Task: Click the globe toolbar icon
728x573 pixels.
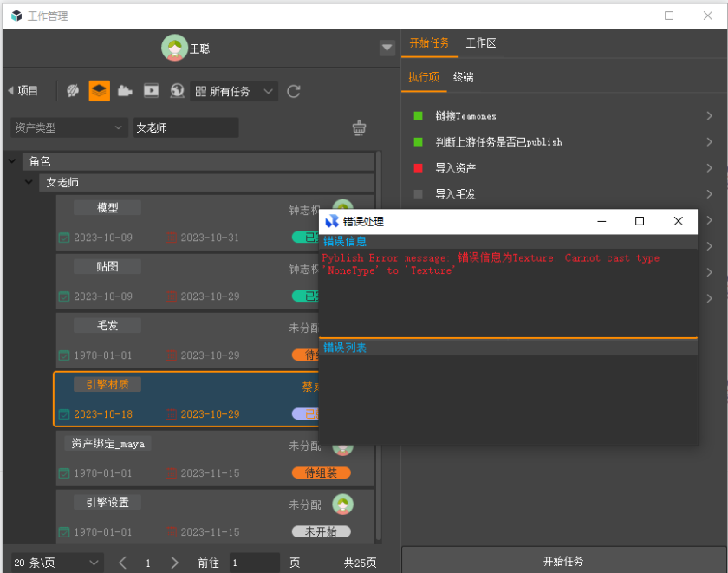Action: [177, 91]
